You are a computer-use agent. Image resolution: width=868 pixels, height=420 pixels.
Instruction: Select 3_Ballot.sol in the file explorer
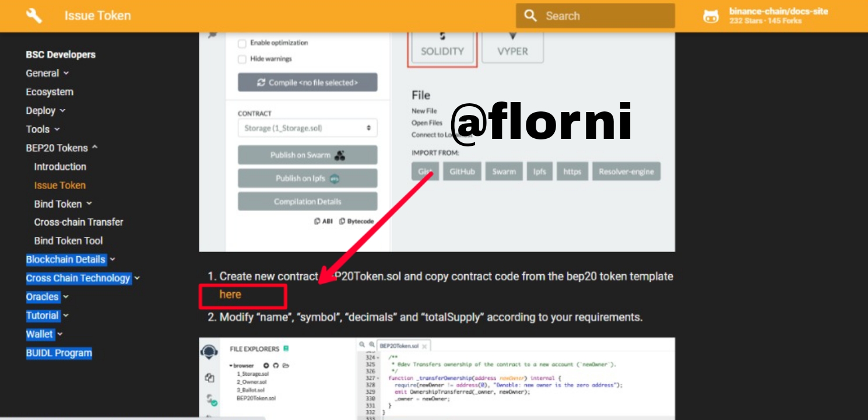pos(251,390)
